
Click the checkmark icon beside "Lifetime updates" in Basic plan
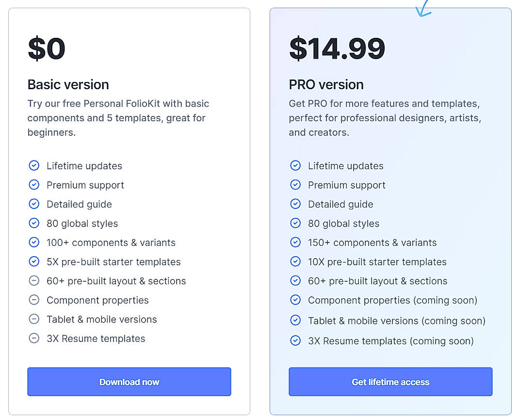point(34,165)
